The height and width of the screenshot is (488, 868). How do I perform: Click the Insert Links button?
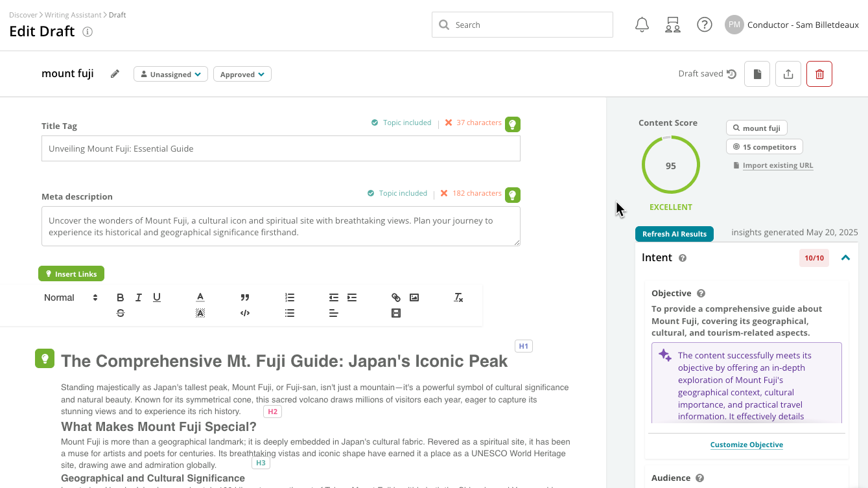(71, 274)
